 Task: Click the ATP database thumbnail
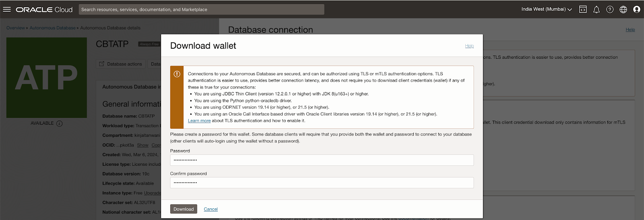click(x=47, y=78)
